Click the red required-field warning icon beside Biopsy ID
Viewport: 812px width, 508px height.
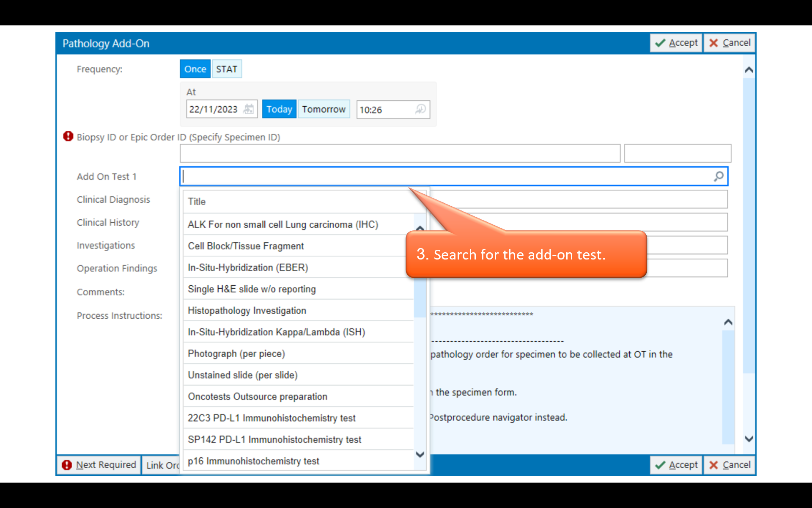pyautogui.click(x=68, y=136)
